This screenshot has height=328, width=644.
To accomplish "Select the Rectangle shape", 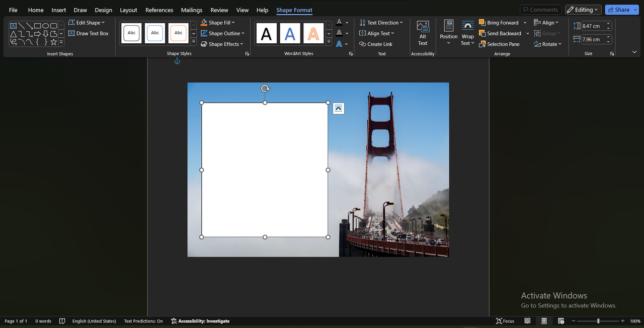I will tap(38, 26).
